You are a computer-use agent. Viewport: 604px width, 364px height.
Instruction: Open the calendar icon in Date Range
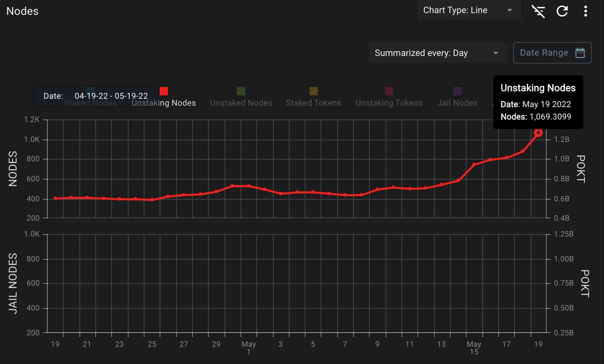pos(580,53)
